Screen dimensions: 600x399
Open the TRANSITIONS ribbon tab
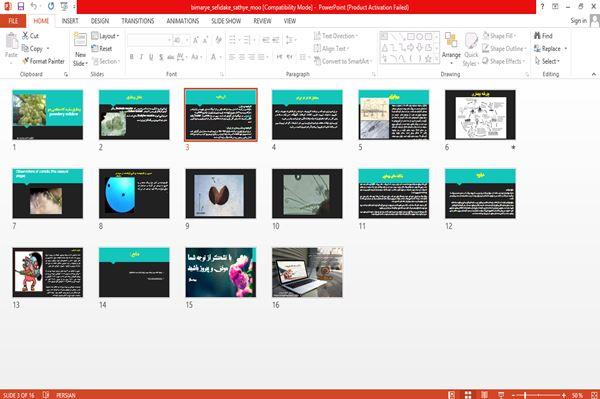click(x=138, y=21)
